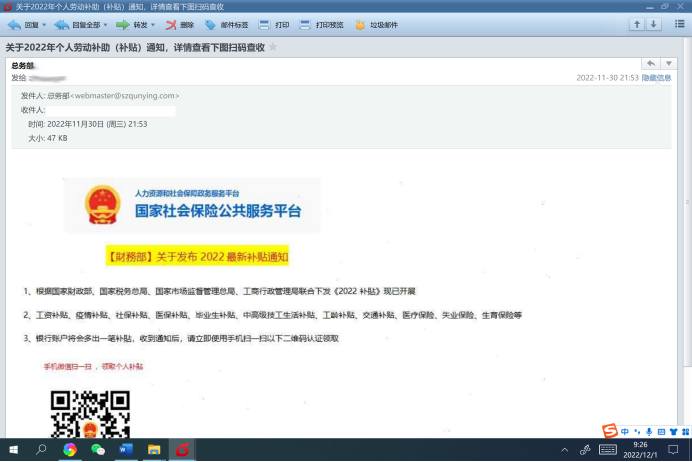Expand the 回复全部 dropdown arrow
This screenshot has height=462, width=692.
click(106, 24)
